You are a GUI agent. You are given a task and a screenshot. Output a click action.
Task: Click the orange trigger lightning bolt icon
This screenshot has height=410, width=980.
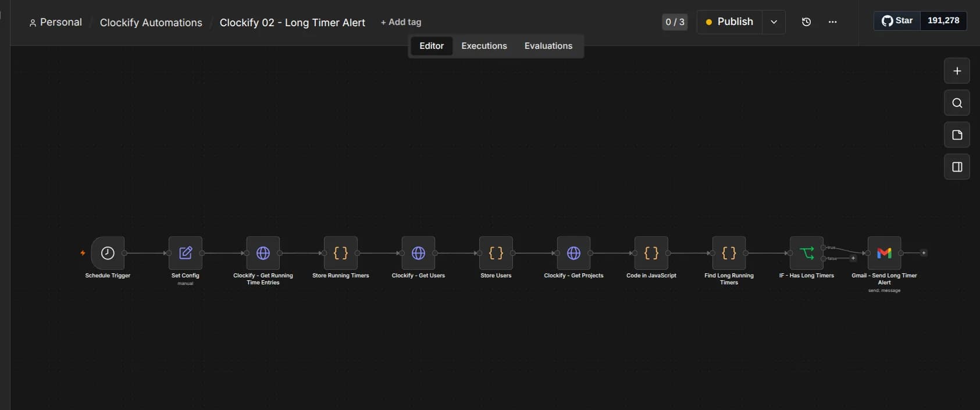83,253
